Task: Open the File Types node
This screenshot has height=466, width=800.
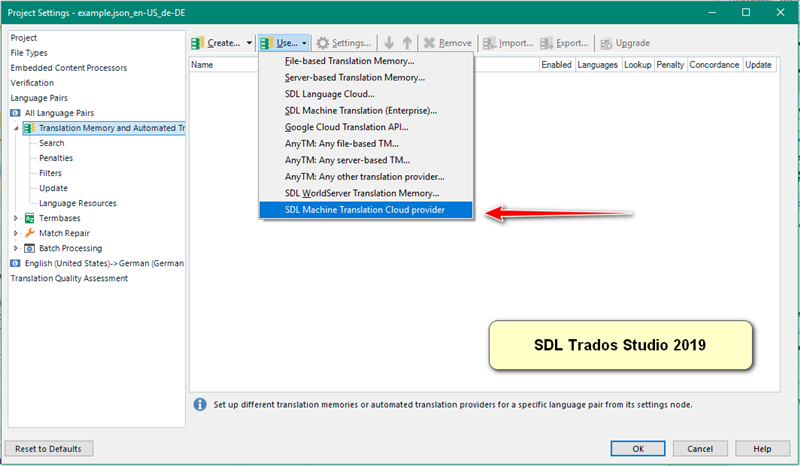Action: pyautogui.click(x=29, y=53)
